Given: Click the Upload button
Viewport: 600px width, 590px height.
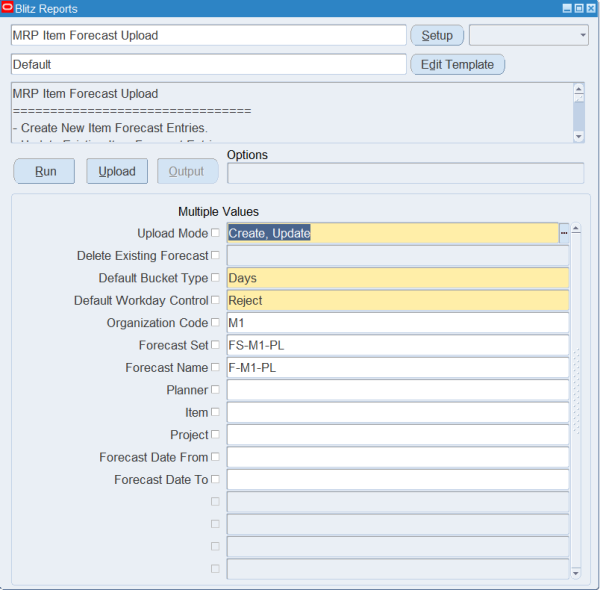Looking at the screenshot, I should pyautogui.click(x=117, y=171).
